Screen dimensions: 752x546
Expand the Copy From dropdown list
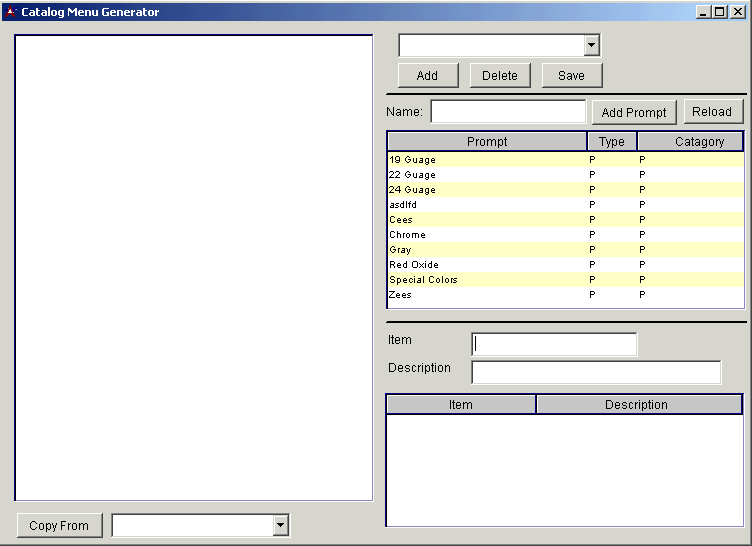(x=281, y=526)
